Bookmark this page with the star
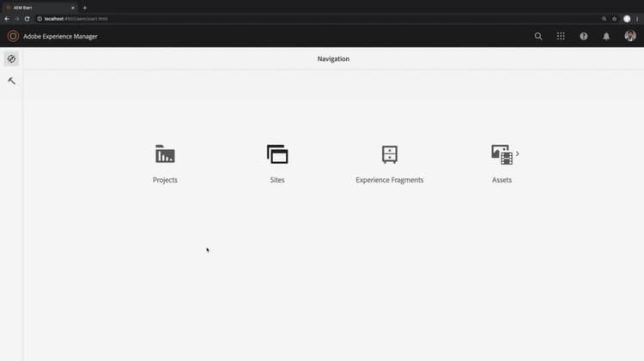The width and height of the screenshot is (644, 361). click(615, 19)
